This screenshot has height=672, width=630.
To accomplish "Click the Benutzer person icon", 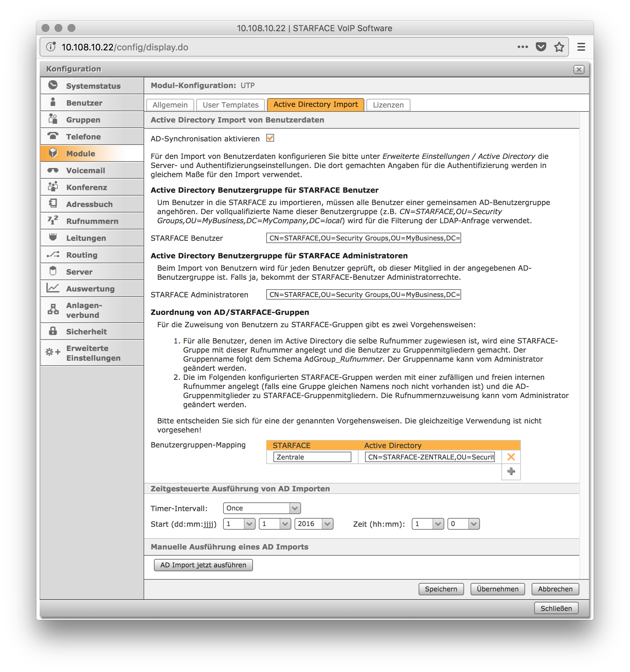I will tap(53, 102).
